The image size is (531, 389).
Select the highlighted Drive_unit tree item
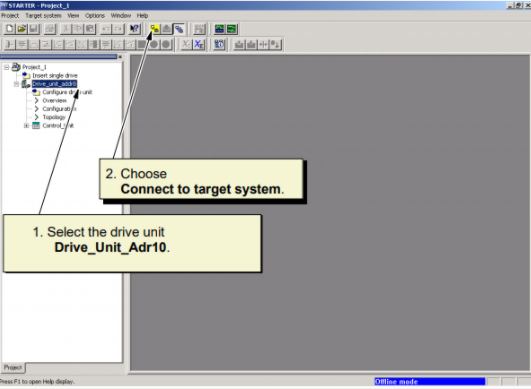[x=55, y=84]
